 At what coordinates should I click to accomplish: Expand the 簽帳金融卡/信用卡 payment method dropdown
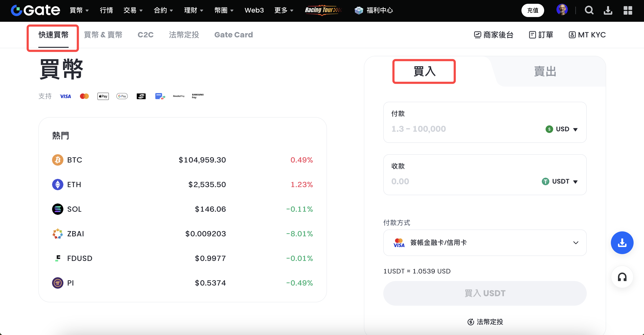(485, 242)
